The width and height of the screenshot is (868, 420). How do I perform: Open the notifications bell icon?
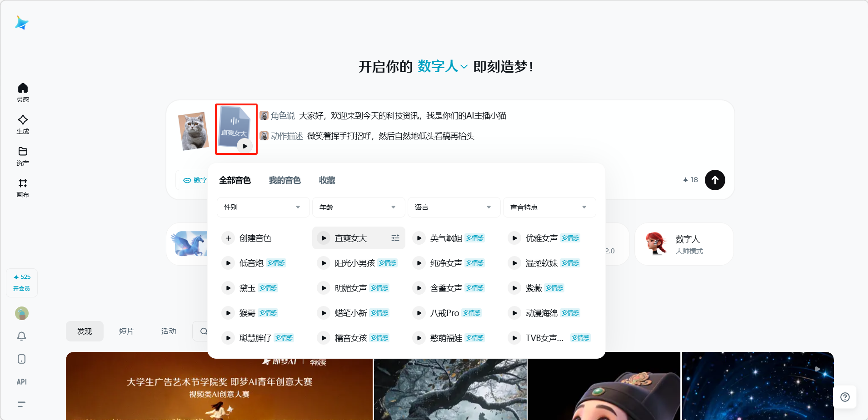click(22, 336)
